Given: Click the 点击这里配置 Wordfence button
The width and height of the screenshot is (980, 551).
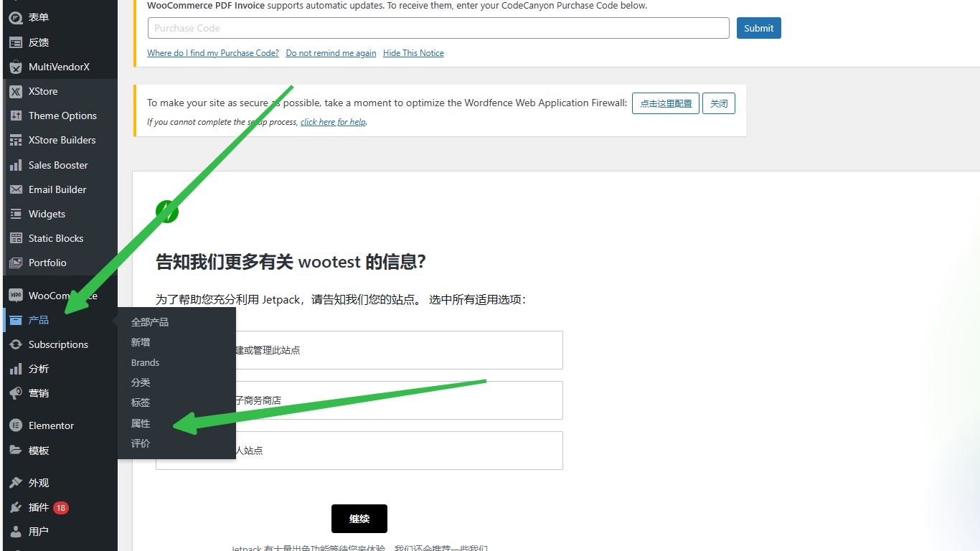Looking at the screenshot, I should pyautogui.click(x=665, y=103).
